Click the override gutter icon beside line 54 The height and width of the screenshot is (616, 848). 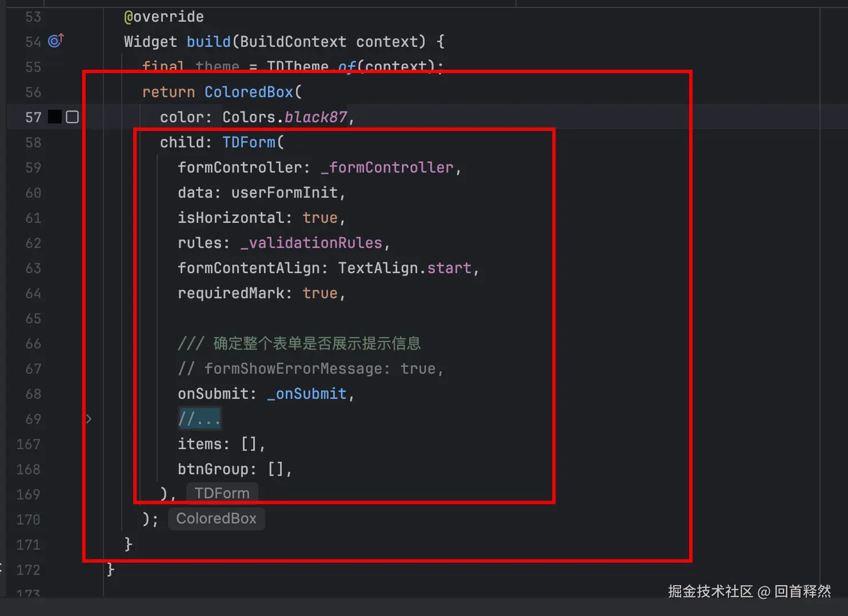pyautogui.click(x=55, y=41)
